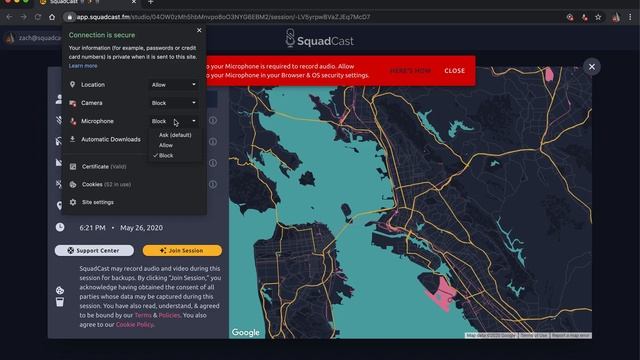This screenshot has height=360, width=640.
Task: Open the Terms link
Action: [x=143, y=315]
